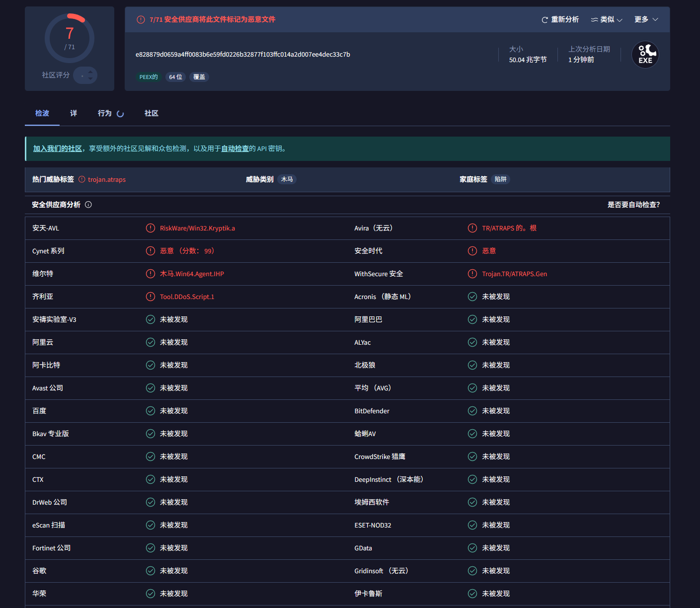The image size is (700, 608).
Task: Vote down the community score
Action: tap(90, 78)
